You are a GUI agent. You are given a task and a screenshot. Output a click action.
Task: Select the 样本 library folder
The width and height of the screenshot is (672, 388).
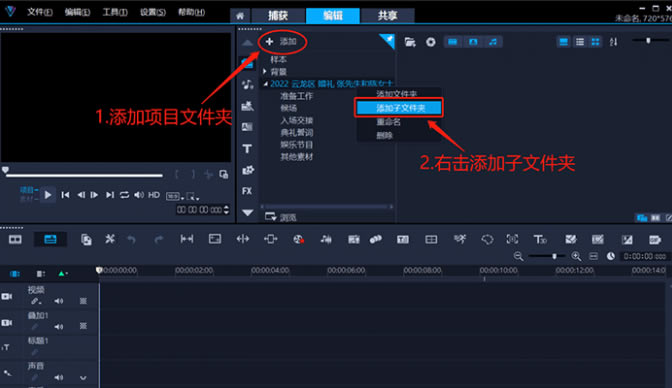279,60
